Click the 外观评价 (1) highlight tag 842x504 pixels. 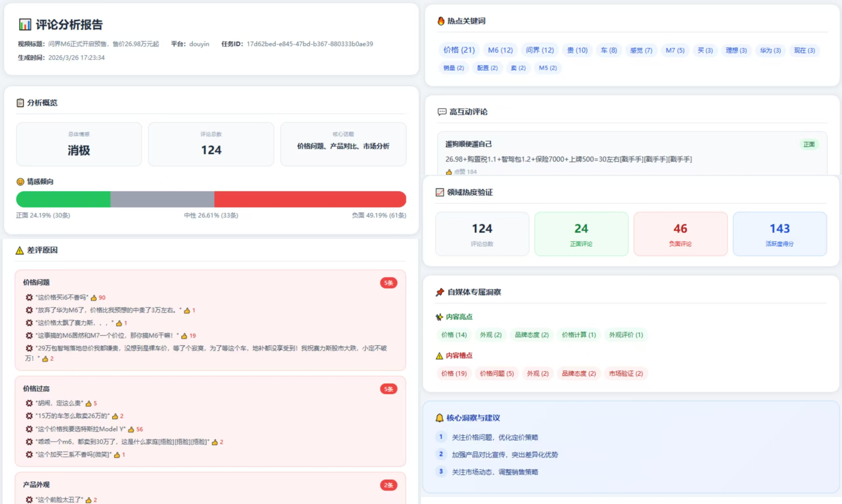pos(626,335)
